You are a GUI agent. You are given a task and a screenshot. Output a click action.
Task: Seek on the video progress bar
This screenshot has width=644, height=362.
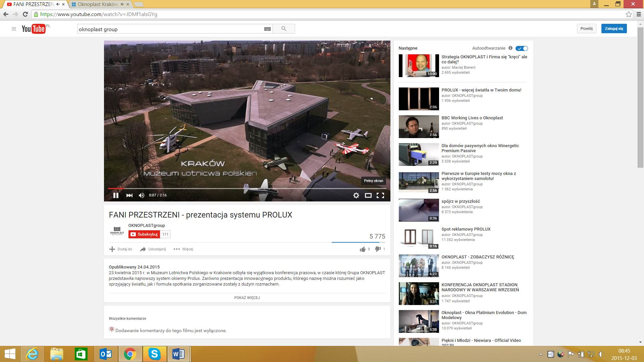click(247, 189)
